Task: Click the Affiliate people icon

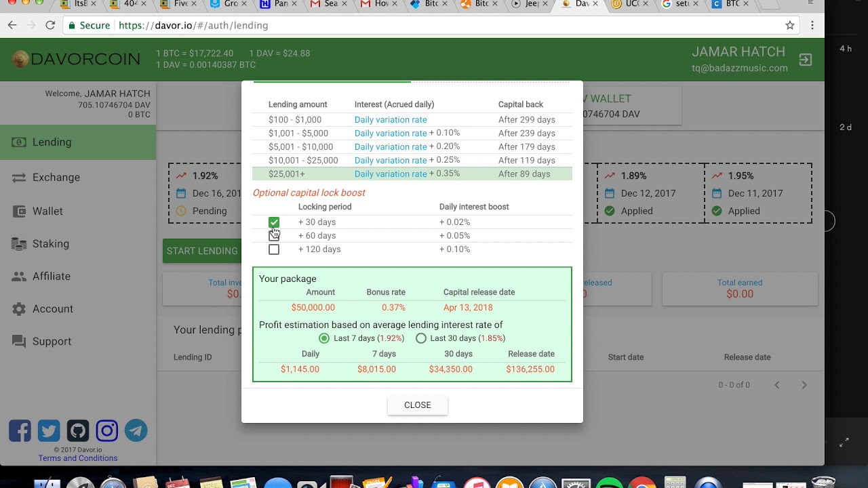Action: [x=19, y=277]
